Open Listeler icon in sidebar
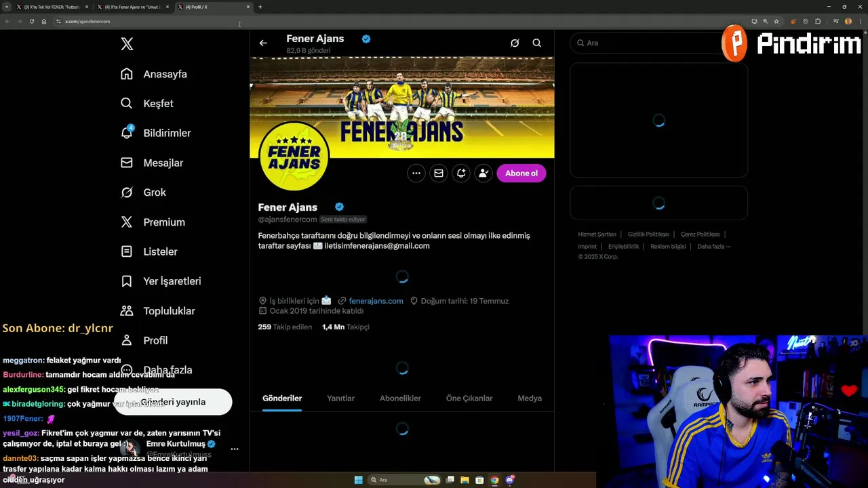Screen dimensions: 868x488 (127, 251)
